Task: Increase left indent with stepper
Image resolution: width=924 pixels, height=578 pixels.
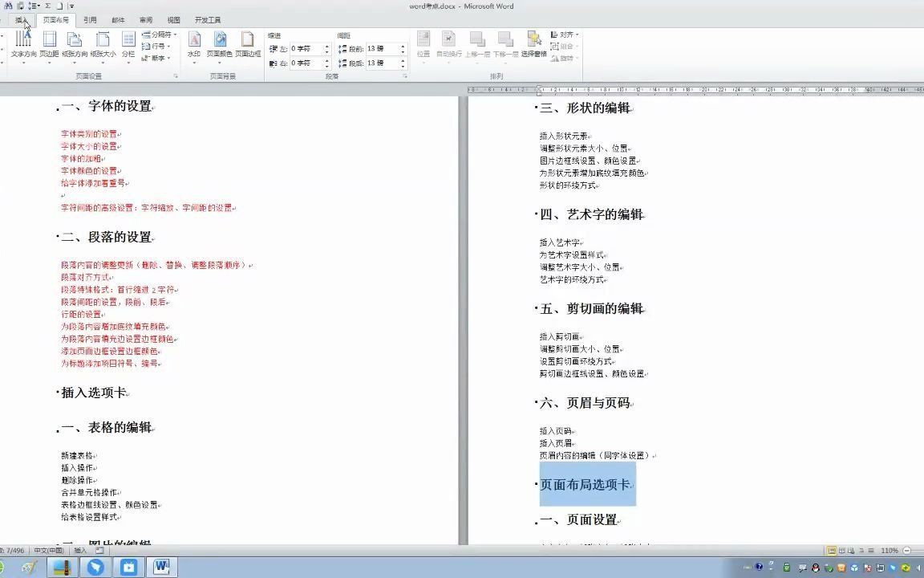Action: pyautogui.click(x=327, y=47)
